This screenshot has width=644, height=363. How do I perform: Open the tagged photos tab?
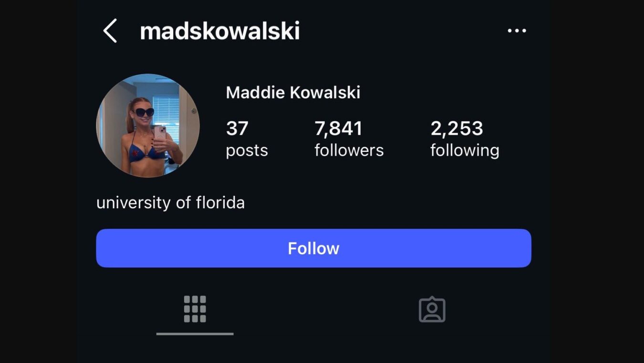432,310
